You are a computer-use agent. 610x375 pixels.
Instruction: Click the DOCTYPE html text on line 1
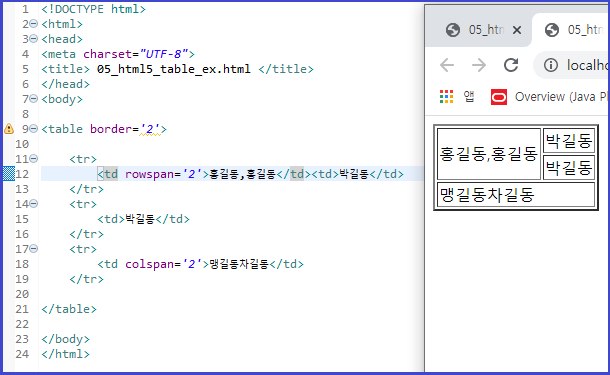(93, 9)
